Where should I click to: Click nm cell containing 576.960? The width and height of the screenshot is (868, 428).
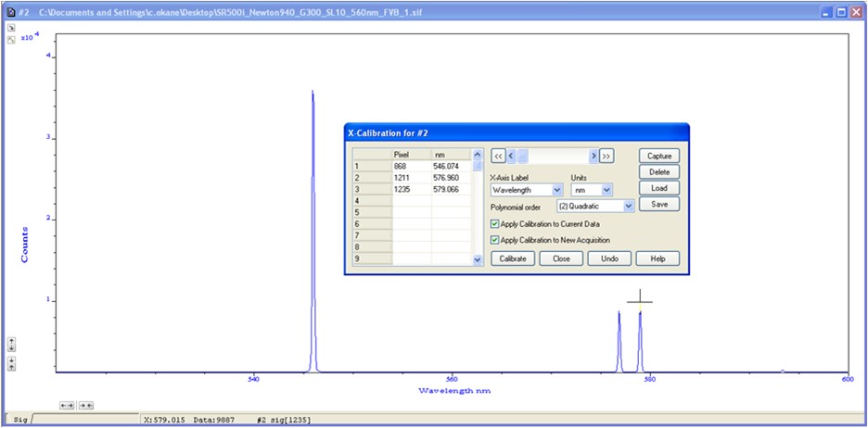coord(452,178)
